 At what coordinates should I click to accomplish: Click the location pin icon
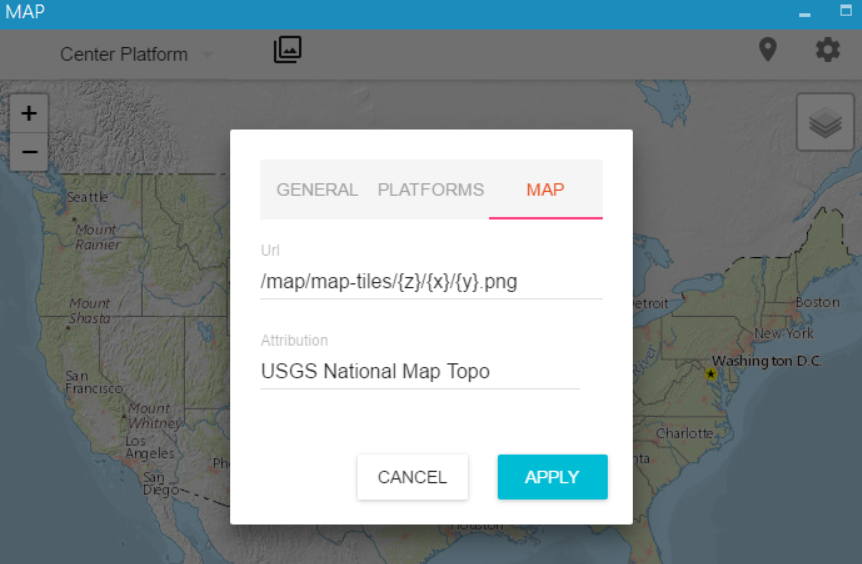click(767, 50)
